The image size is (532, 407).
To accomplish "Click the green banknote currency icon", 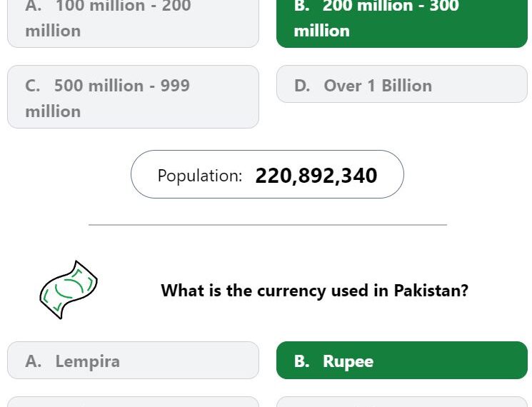I will 69,290.
